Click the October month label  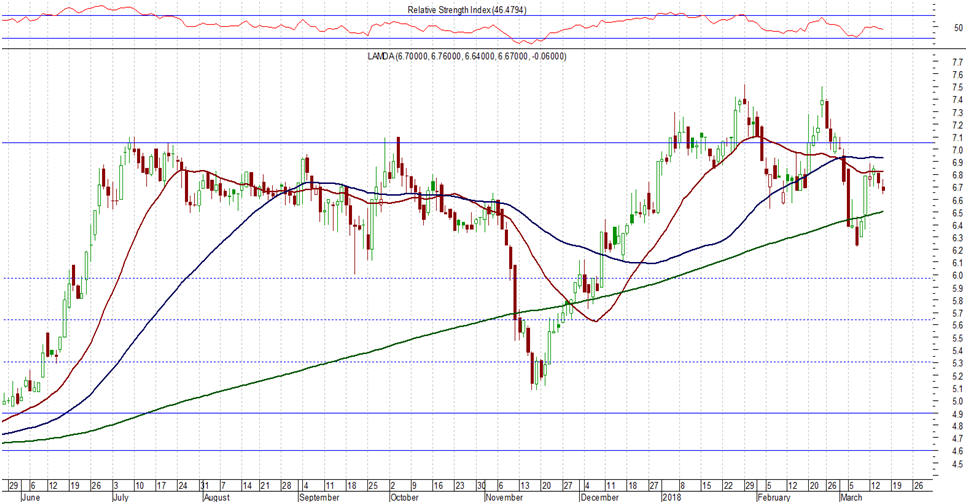tap(404, 497)
